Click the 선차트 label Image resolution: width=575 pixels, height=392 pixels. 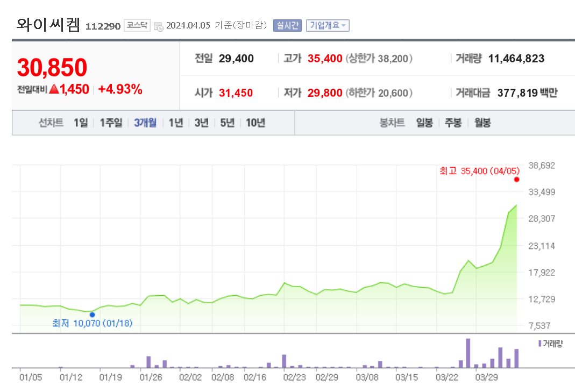[x=51, y=123]
